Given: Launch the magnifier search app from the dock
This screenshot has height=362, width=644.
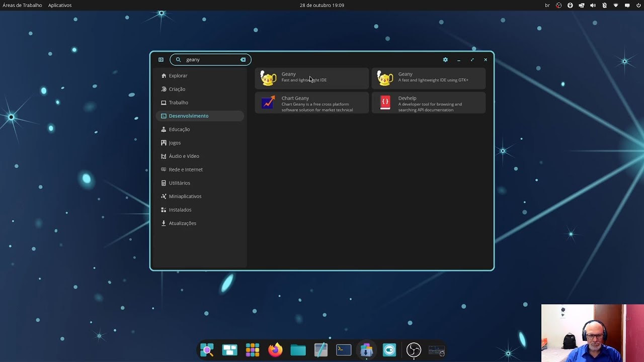Looking at the screenshot, I should coord(207,350).
